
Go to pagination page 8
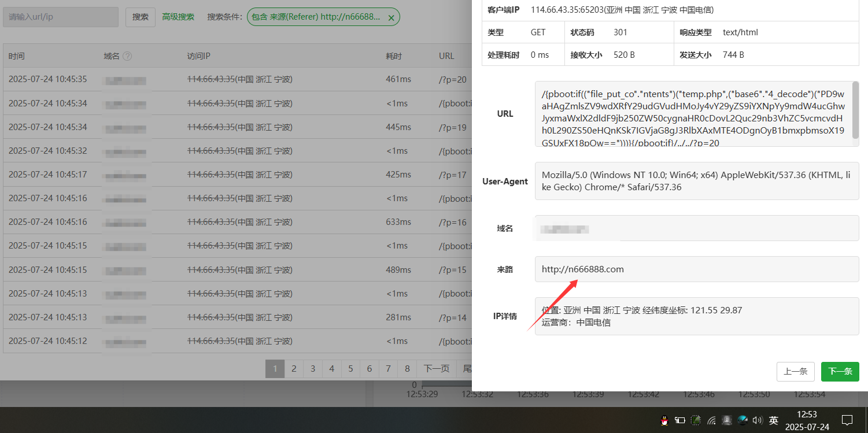(407, 368)
